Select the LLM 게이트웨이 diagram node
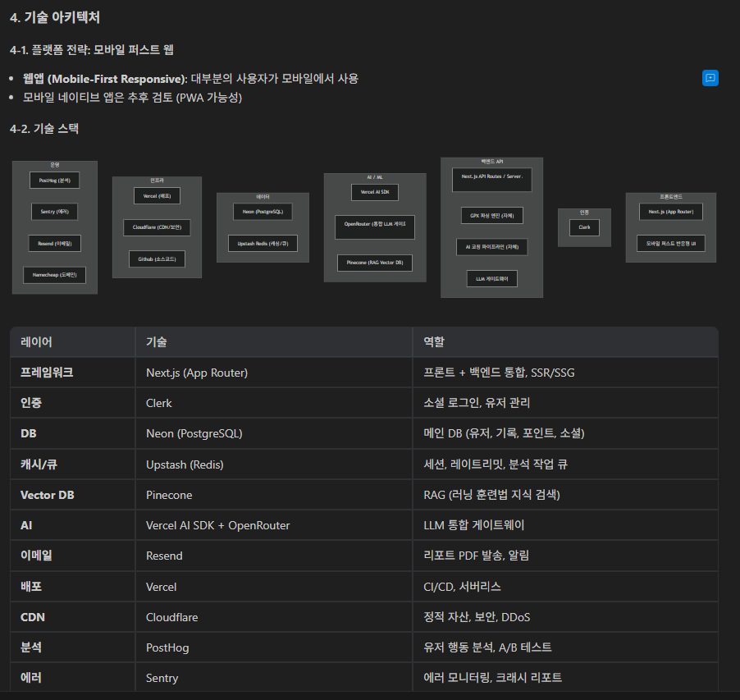 tap(492, 279)
